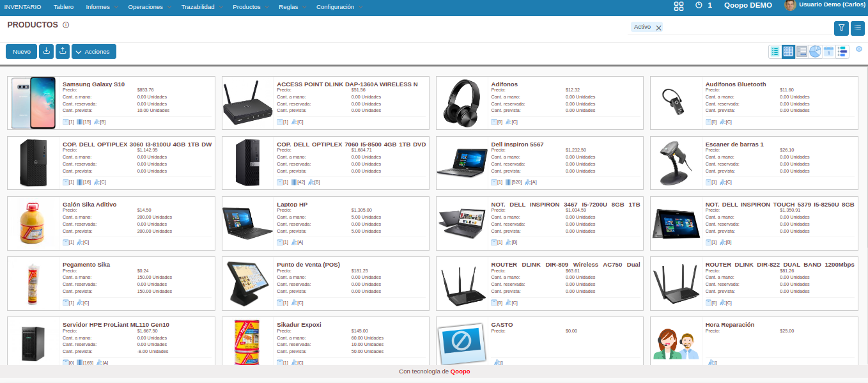Open the apps grid icon in header
This screenshot has height=383, width=868.
(x=679, y=6)
